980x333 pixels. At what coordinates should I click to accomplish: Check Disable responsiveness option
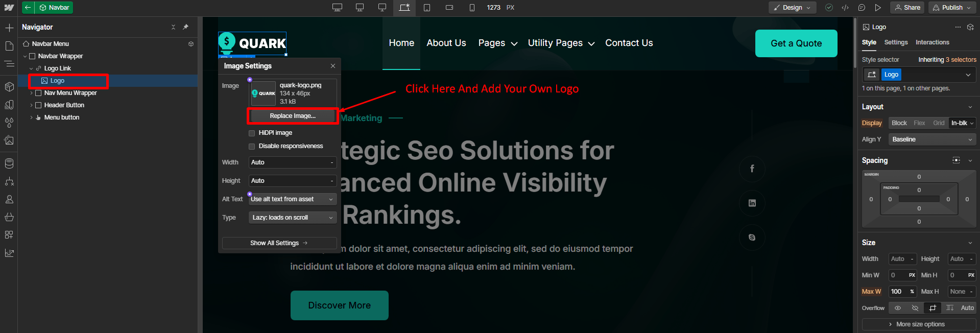pyautogui.click(x=252, y=147)
